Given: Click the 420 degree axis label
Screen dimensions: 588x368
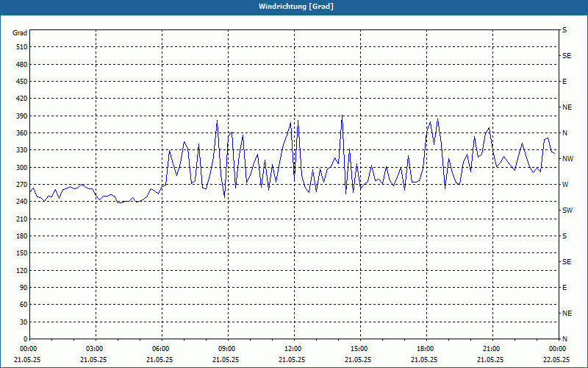Looking at the screenshot, I should click(22, 99).
